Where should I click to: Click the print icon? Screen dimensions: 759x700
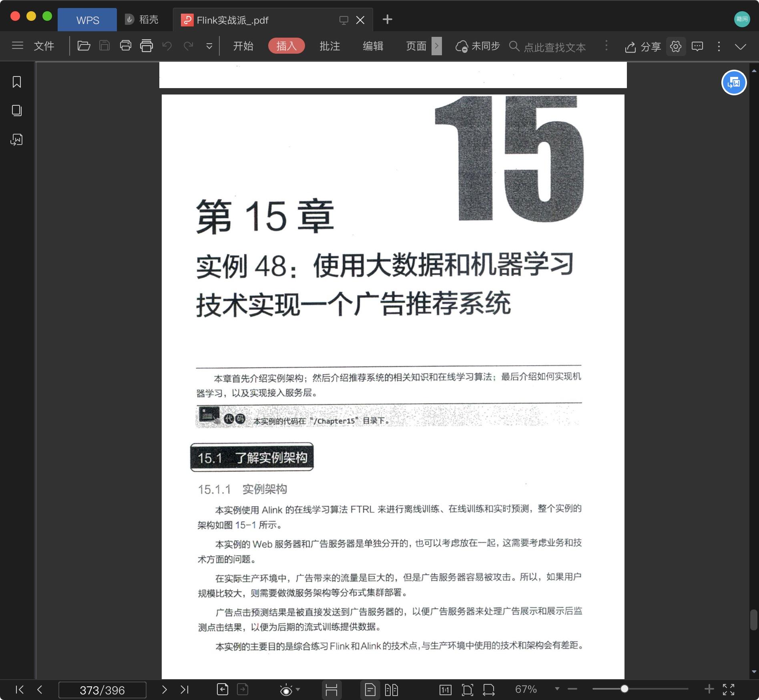click(x=126, y=46)
